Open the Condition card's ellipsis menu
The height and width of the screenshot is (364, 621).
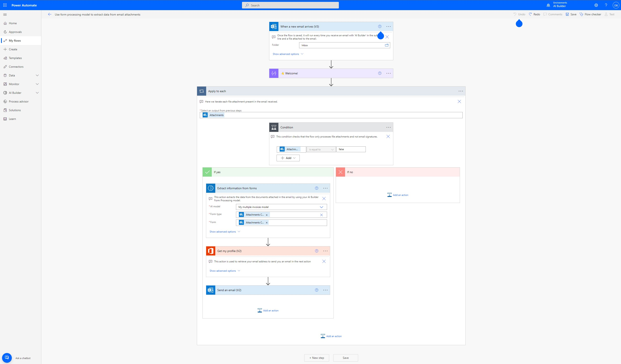388,127
